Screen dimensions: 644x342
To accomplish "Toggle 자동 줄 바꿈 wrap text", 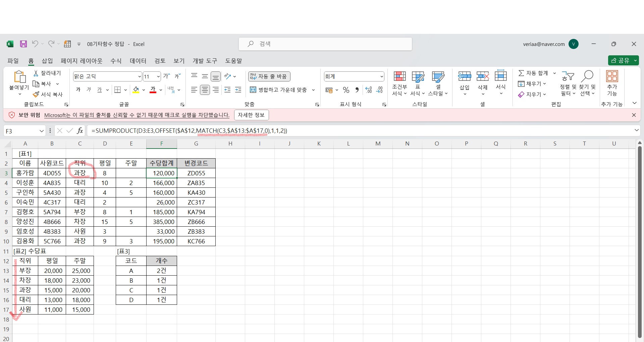I will pos(269,76).
